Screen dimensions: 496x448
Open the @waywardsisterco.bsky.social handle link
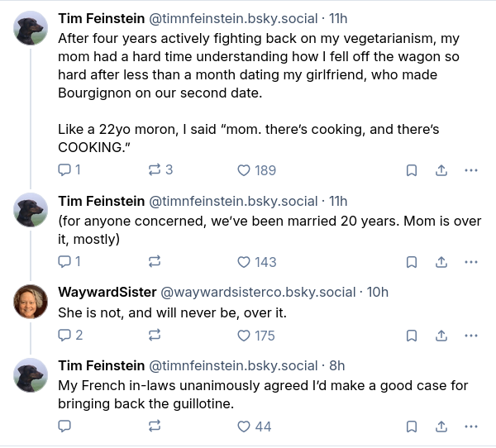point(256,292)
